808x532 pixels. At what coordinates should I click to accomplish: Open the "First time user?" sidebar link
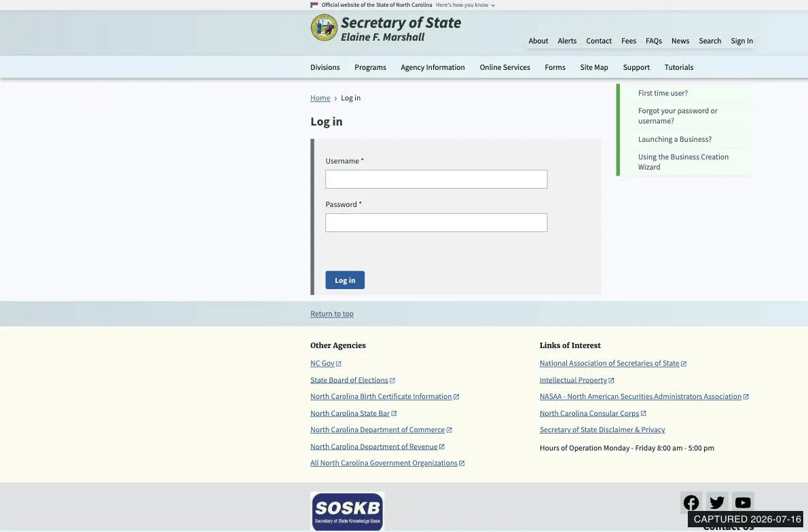coord(663,93)
